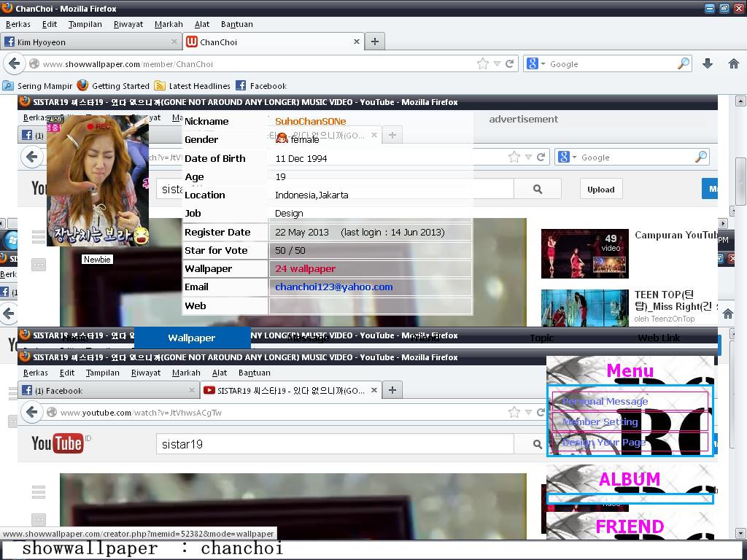Click the Menu heading in sidebar
Image resolution: width=747 pixels, height=560 pixels.
[630, 370]
